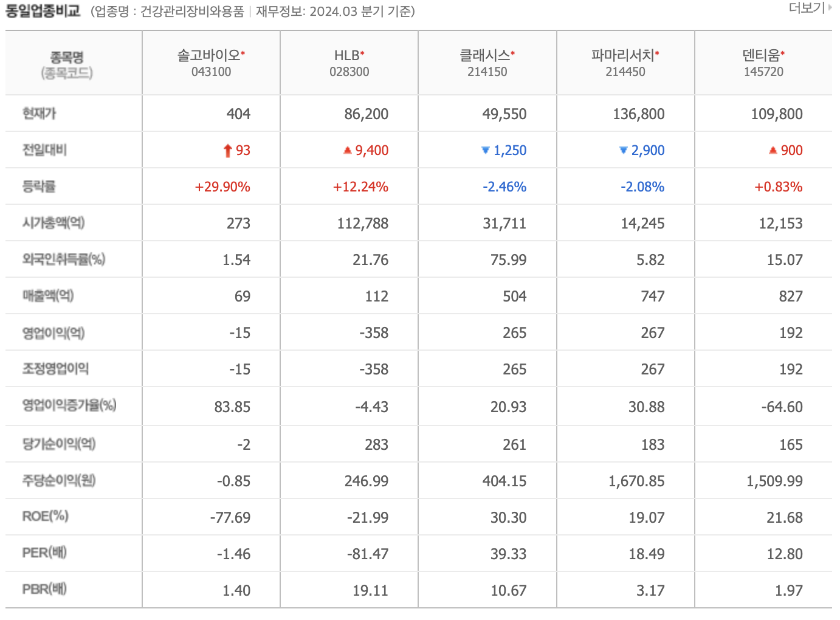This screenshot has width=840, height=620.
Task: Click the 현재가 row label
Action: pyautogui.click(x=39, y=114)
